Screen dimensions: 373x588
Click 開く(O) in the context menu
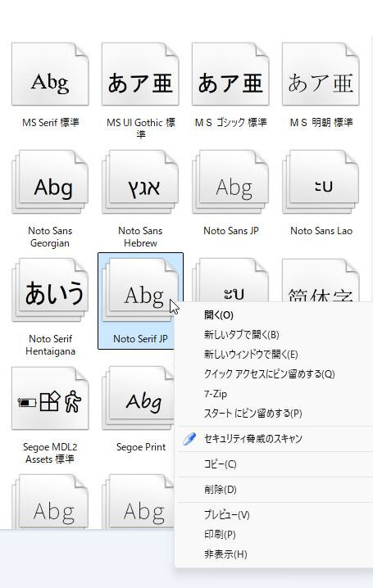coord(219,315)
